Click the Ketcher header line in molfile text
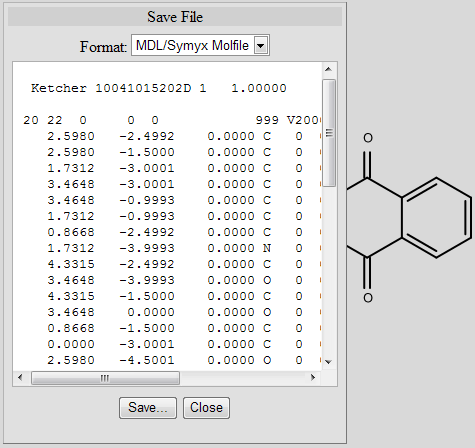This screenshot has height=448, width=475. (x=159, y=88)
